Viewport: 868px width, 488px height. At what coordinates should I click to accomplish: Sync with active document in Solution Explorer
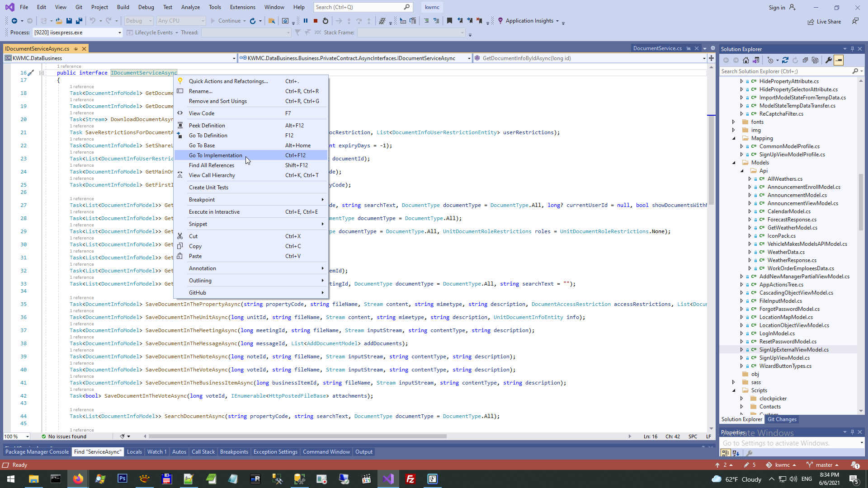tap(785, 60)
